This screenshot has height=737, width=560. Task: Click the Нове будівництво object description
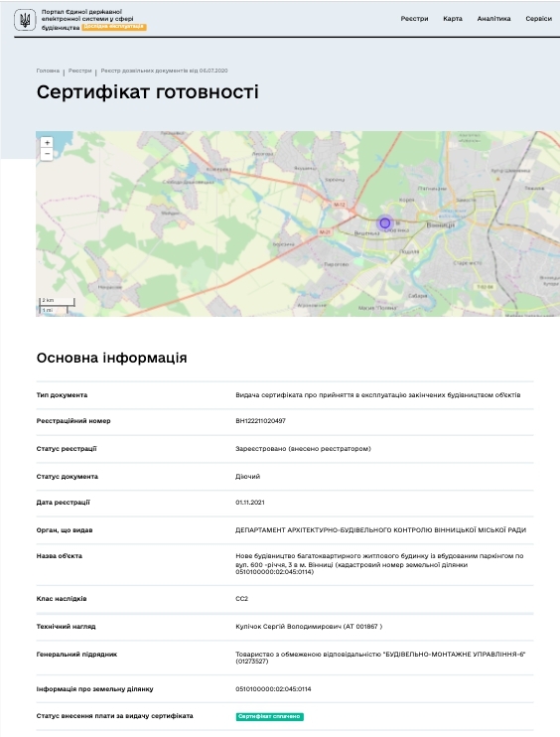[379, 563]
